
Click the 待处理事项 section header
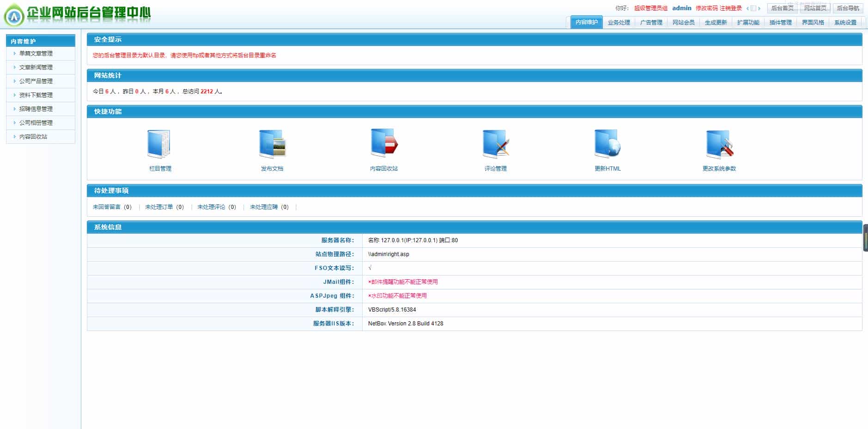click(474, 190)
